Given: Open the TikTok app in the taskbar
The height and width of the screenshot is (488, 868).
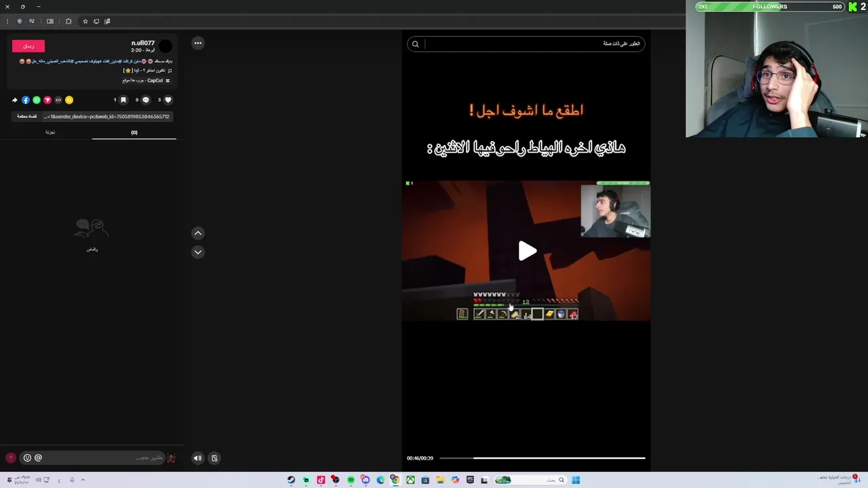Looking at the screenshot, I should (x=321, y=480).
